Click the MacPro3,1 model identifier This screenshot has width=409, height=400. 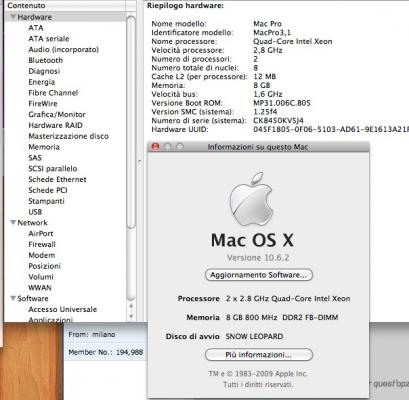point(272,33)
